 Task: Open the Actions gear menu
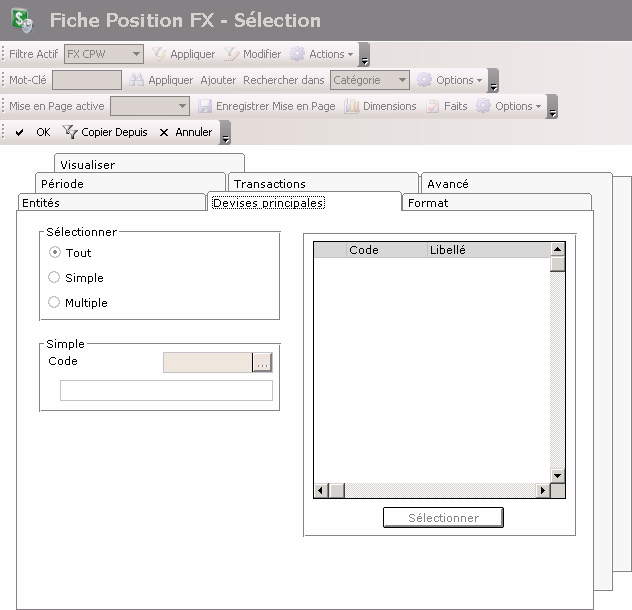point(298,54)
